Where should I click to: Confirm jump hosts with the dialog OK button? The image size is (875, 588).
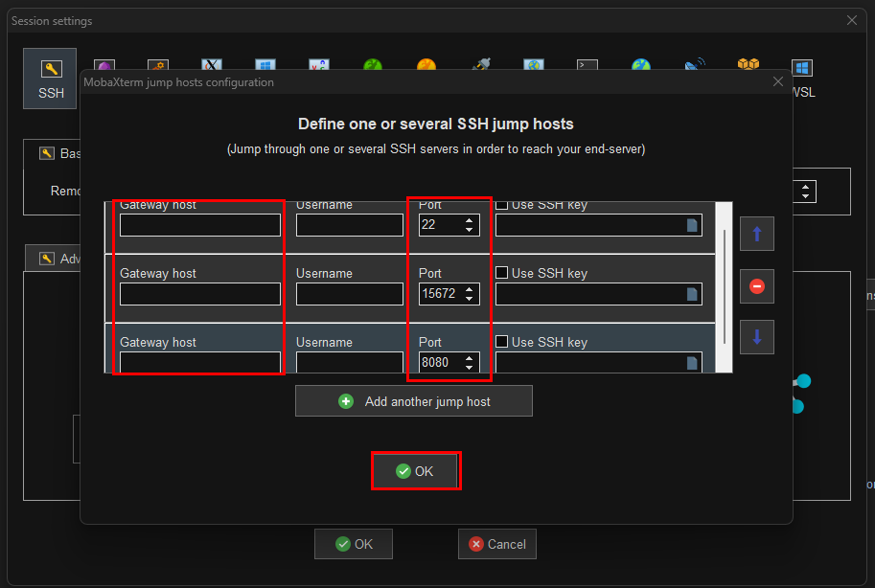[415, 471]
